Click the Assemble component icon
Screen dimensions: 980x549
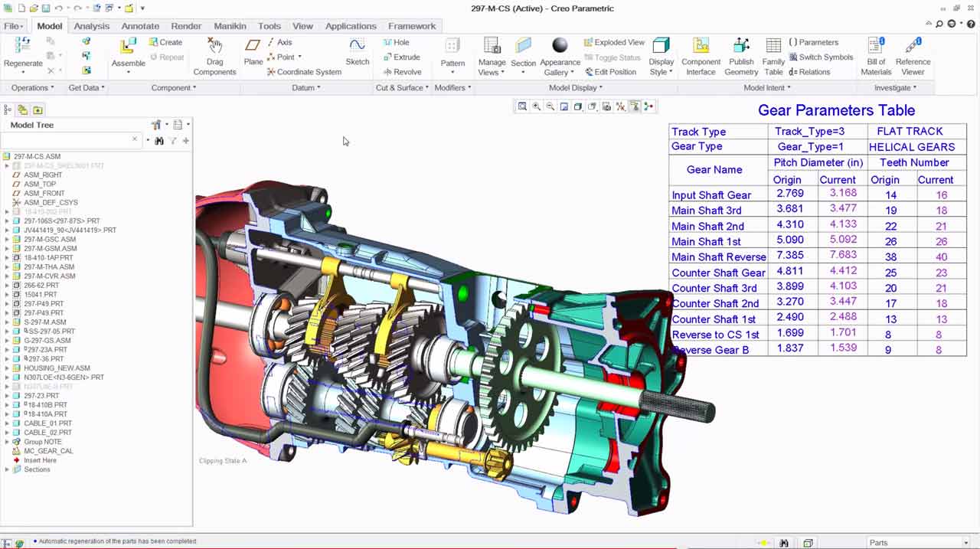coord(128,47)
